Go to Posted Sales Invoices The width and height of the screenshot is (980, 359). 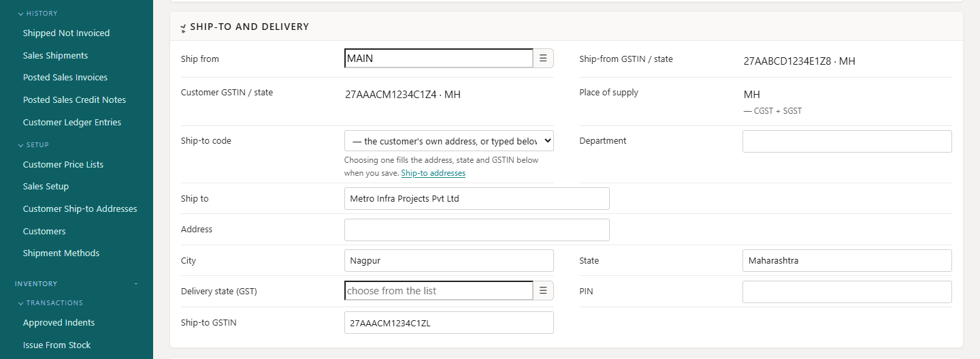point(65,77)
